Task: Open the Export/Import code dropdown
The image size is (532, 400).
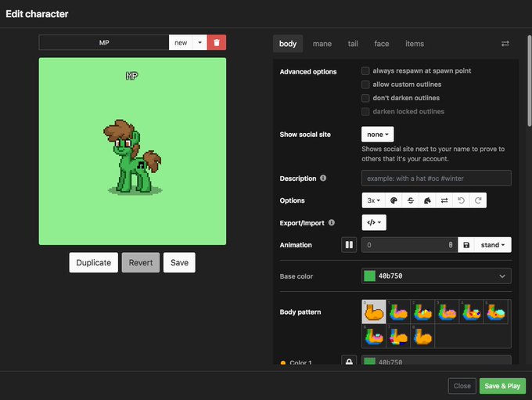Action: (374, 222)
